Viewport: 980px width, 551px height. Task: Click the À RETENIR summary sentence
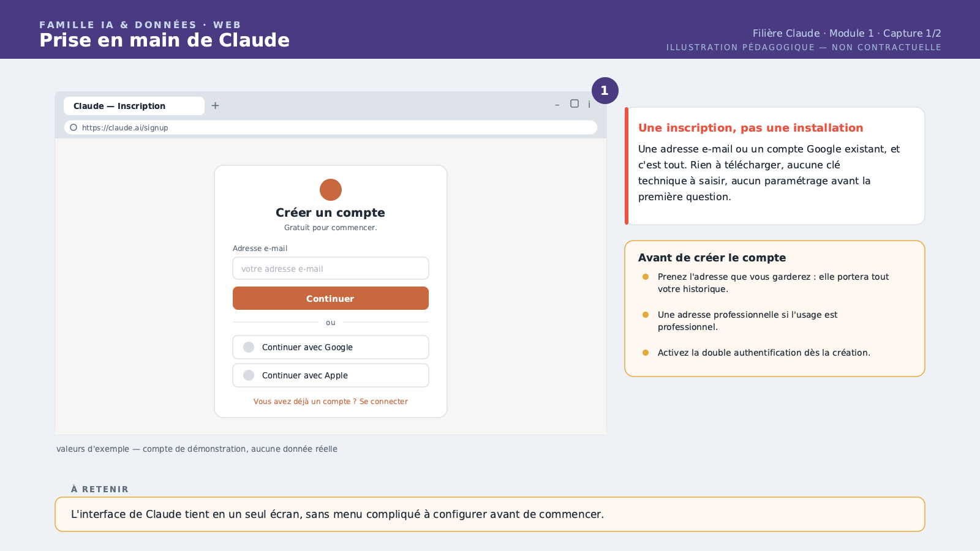coord(337,514)
